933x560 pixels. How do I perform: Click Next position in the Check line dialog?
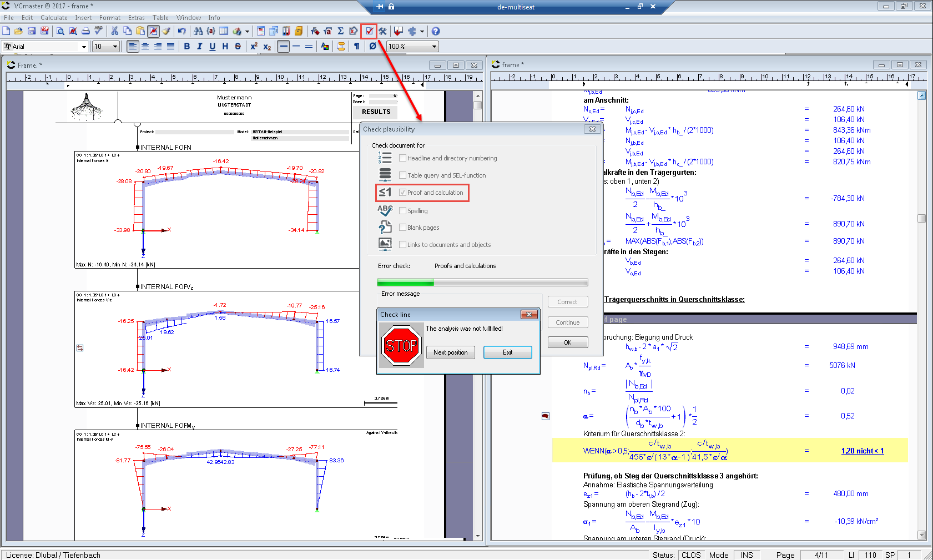point(451,352)
